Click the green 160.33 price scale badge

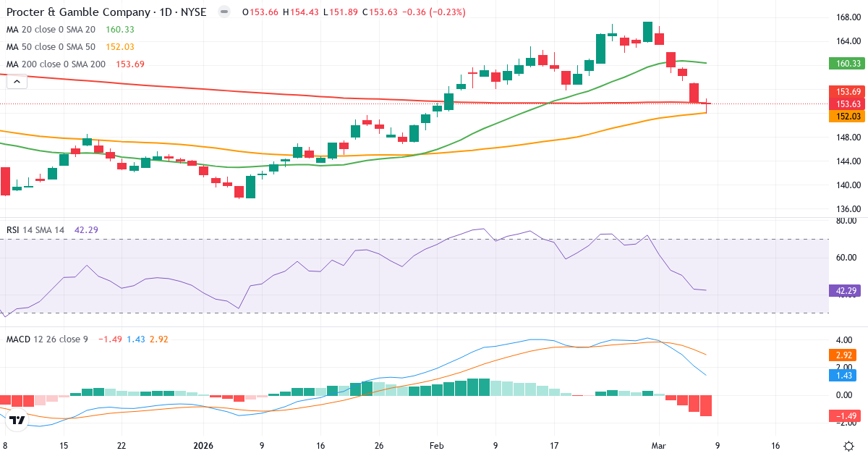tap(846, 63)
